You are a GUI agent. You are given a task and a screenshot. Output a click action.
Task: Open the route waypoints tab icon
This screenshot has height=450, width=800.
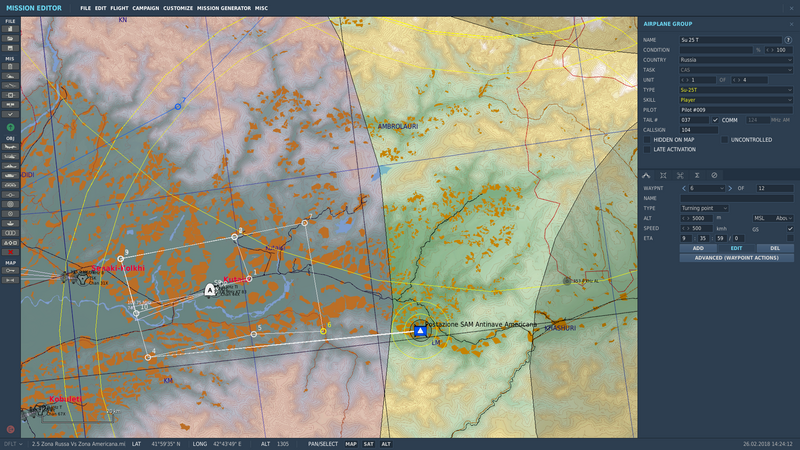(646, 175)
